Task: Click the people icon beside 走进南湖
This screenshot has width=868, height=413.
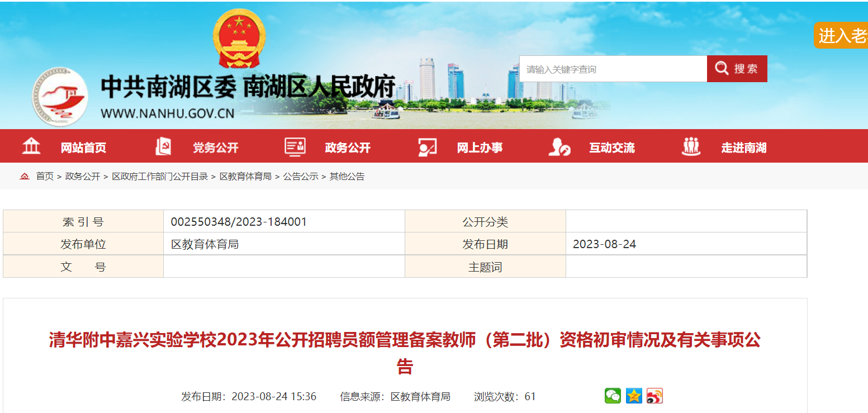Action: tap(691, 146)
